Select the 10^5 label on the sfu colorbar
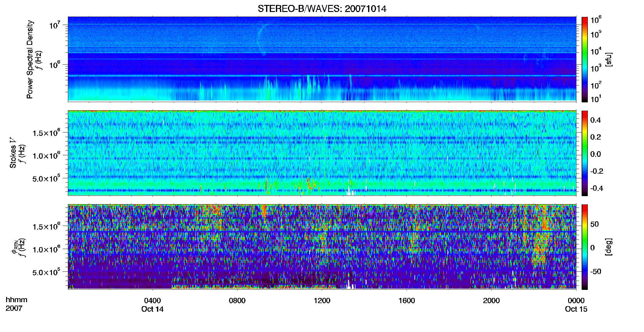Image resolution: width=644 pixels, height=332 pixels. click(596, 34)
